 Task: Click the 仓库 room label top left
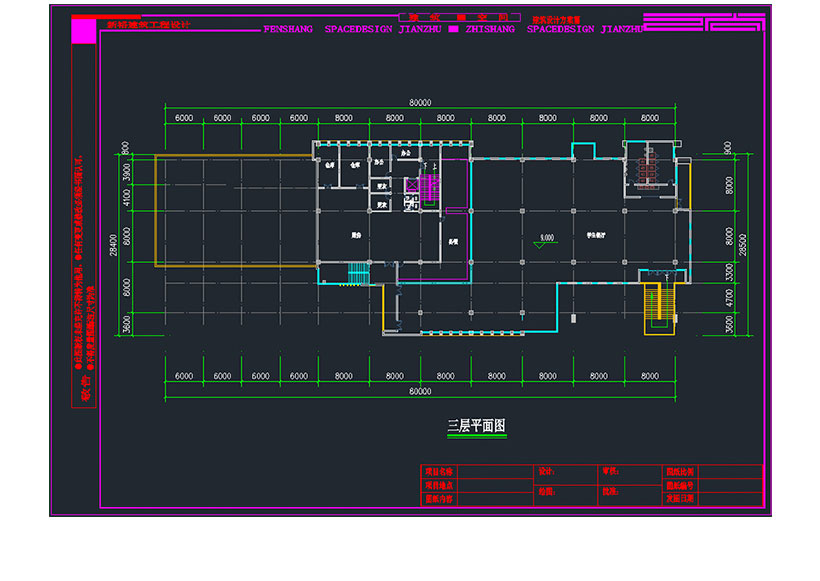[328, 165]
